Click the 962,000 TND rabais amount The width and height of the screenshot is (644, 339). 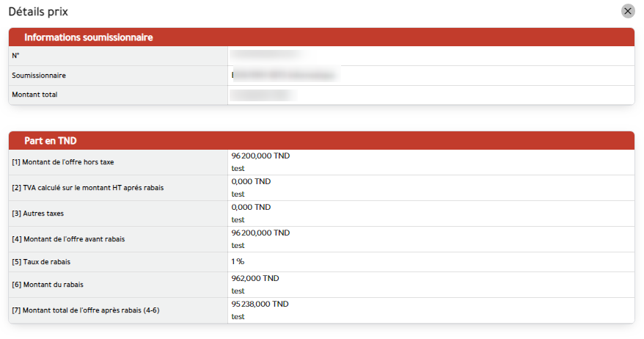(255, 278)
